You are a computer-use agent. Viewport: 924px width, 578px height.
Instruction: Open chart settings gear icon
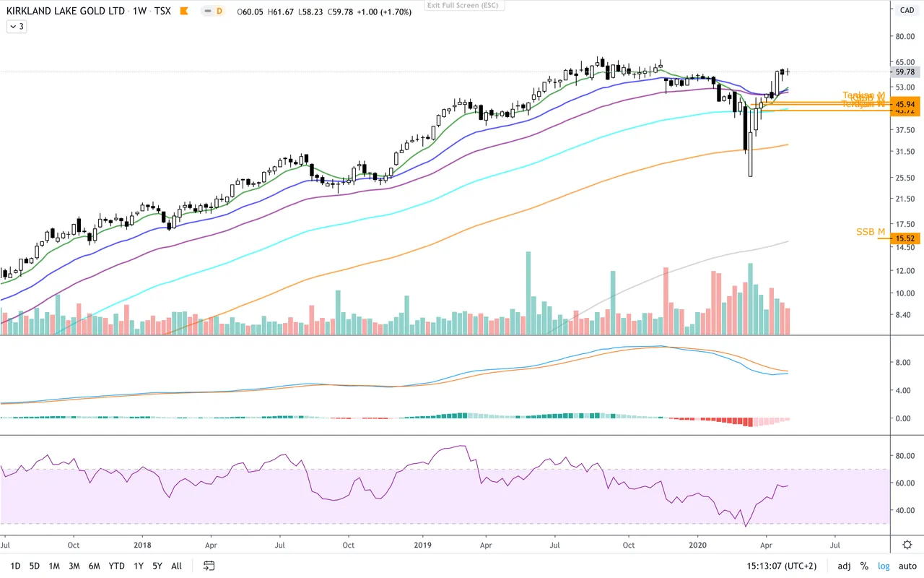click(907, 544)
